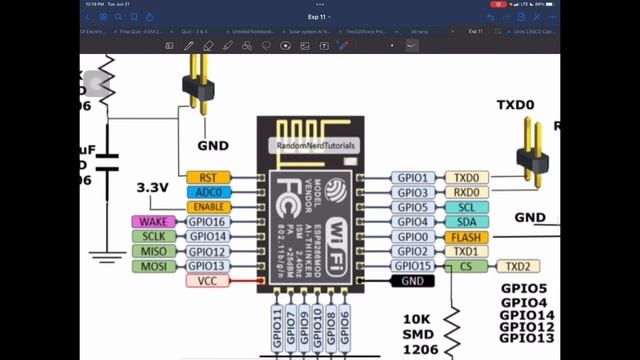Viewport: 640px width, 360px height.
Task: Select the Lasso tool
Action: click(266, 46)
